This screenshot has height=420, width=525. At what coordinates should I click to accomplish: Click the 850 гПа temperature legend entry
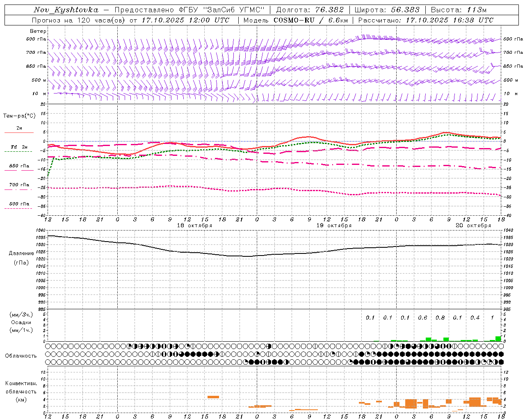(19, 166)
